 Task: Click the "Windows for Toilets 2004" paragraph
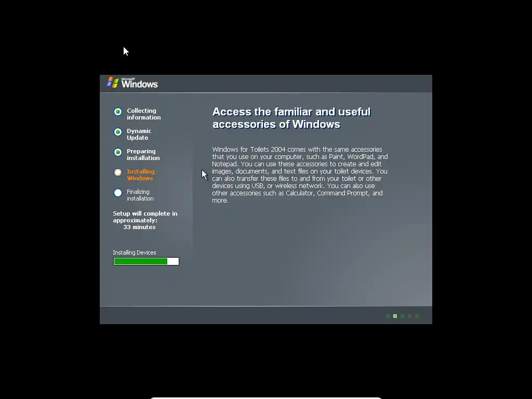point(300,175)
